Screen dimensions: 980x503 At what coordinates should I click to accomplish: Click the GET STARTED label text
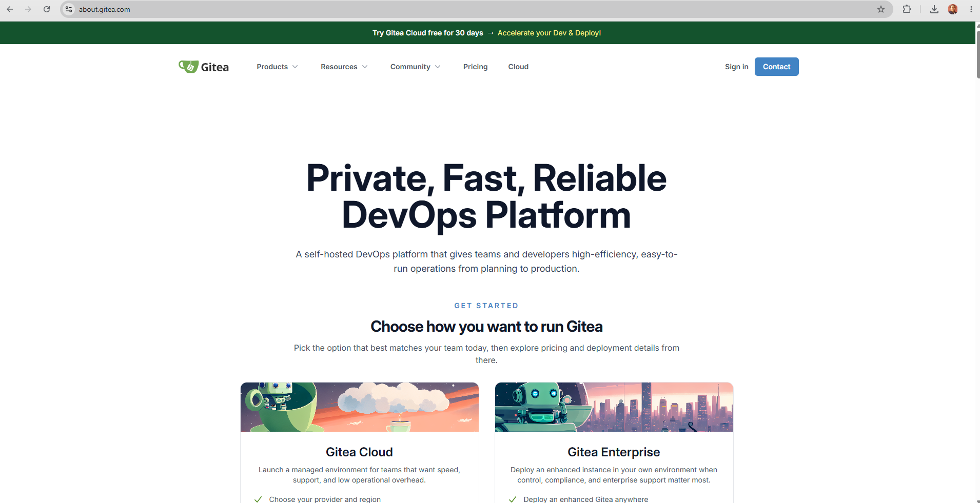(x=486, y=306)
